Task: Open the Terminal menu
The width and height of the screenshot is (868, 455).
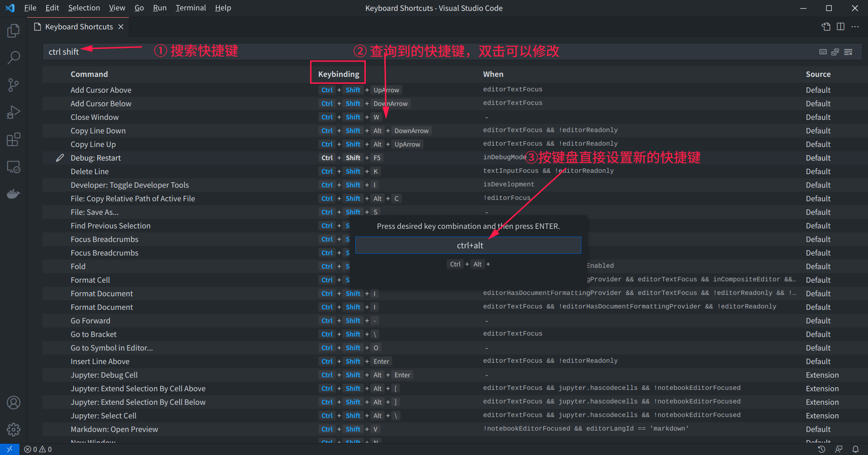Action: tap(191, 8)
